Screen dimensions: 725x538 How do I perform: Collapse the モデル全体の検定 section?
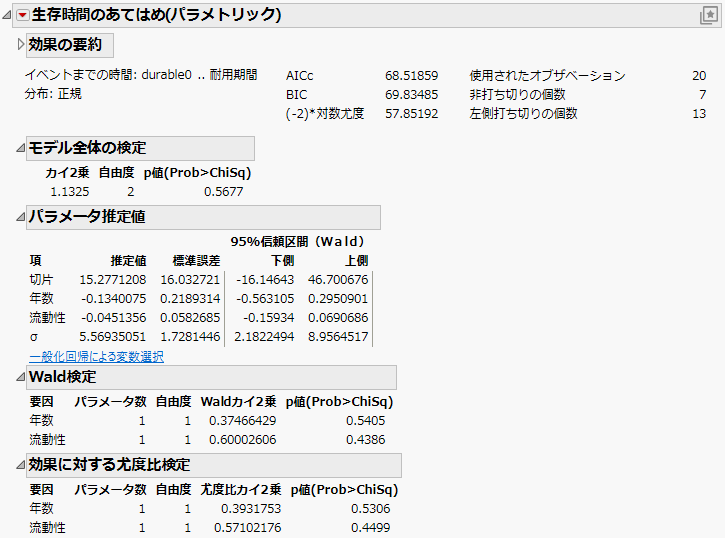21,148
